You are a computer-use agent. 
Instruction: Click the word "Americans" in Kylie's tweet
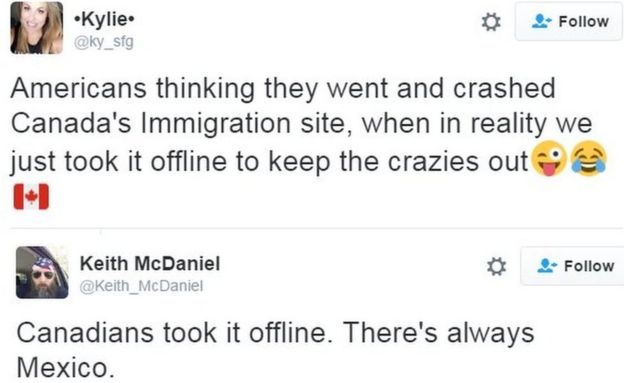[x=79, y=88]
